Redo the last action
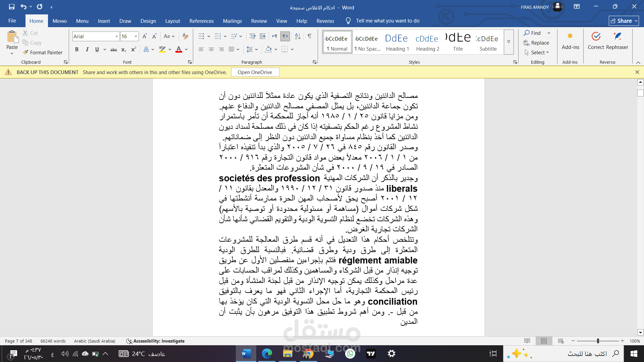644x362 pixels. [40, 7]
